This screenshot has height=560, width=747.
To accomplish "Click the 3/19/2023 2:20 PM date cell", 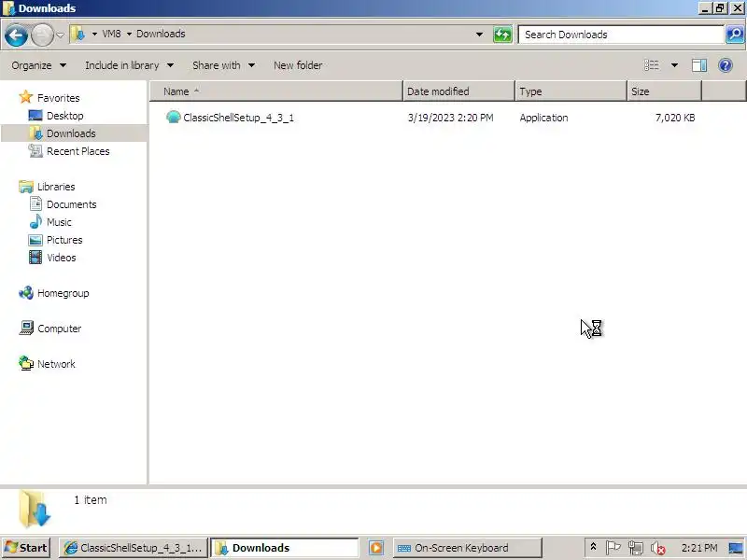I will pos(450,118).
